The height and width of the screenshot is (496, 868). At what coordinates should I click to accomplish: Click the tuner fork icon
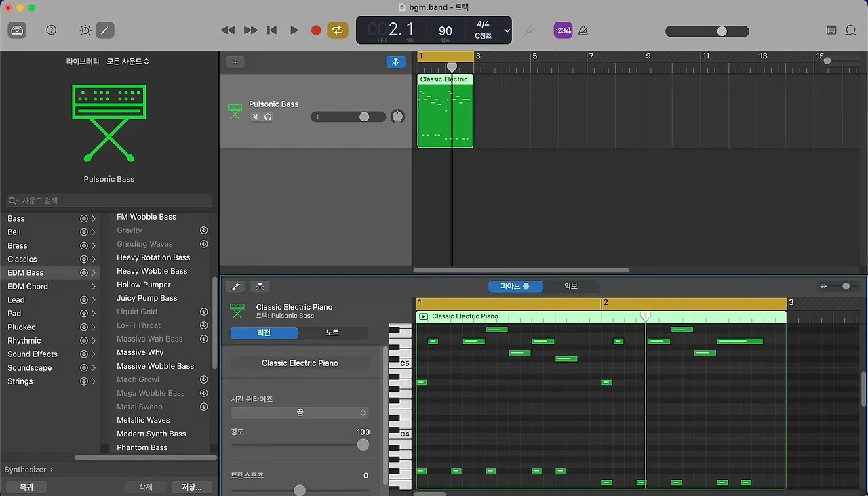pyautogui.click(x=530, y=30)
